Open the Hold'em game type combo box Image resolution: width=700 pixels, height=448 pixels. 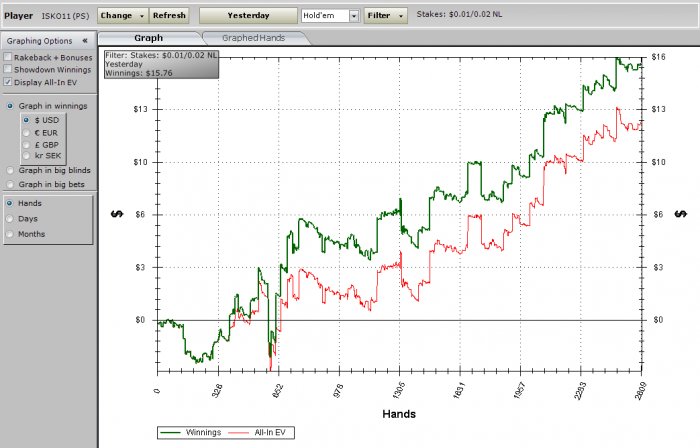[330, 16]
